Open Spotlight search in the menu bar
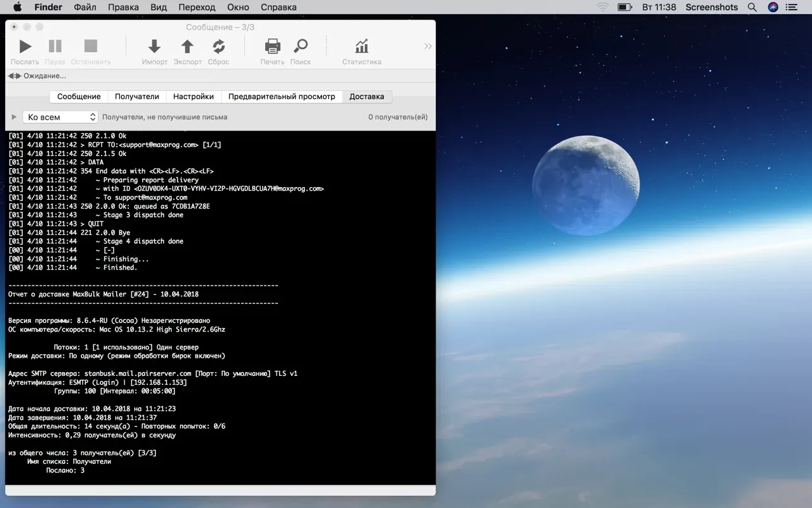The width and height of the screenshot is (812, 508). [x=752, y=7]
